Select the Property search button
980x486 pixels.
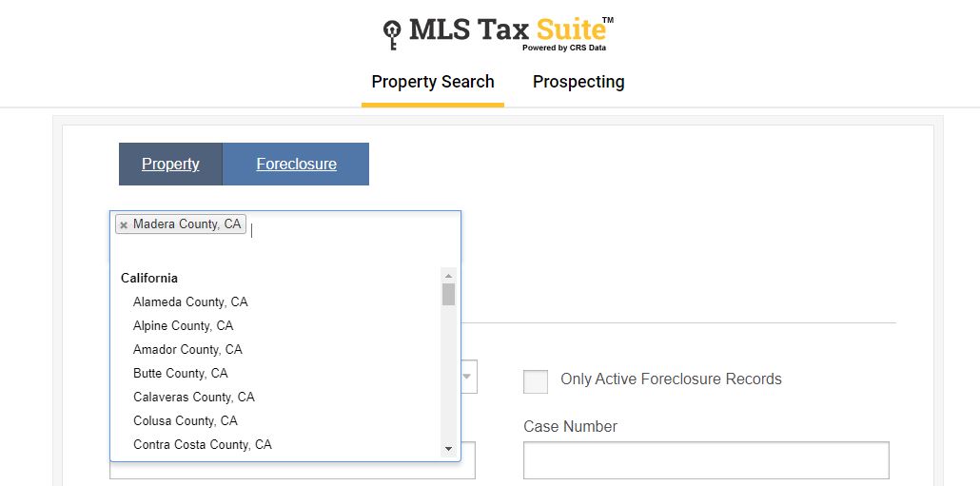pyautogui.click(x=170, y=164)
